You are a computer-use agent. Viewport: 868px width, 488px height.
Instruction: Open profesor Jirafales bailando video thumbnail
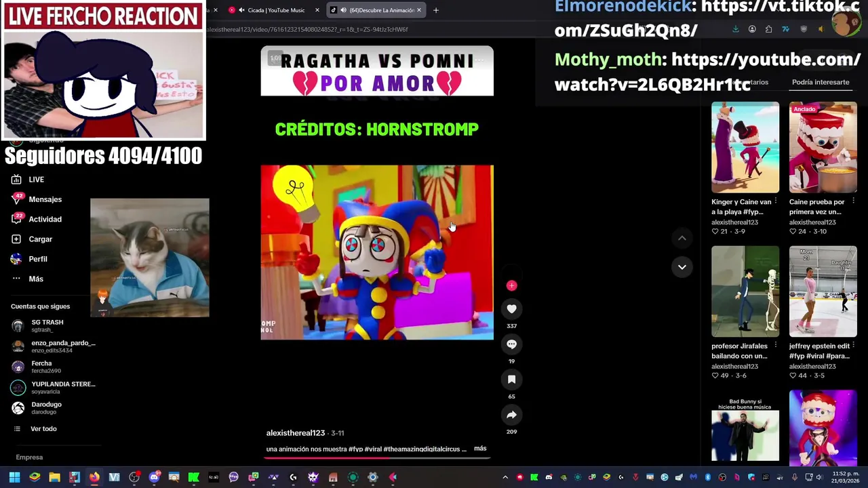[x=745, y=291]
